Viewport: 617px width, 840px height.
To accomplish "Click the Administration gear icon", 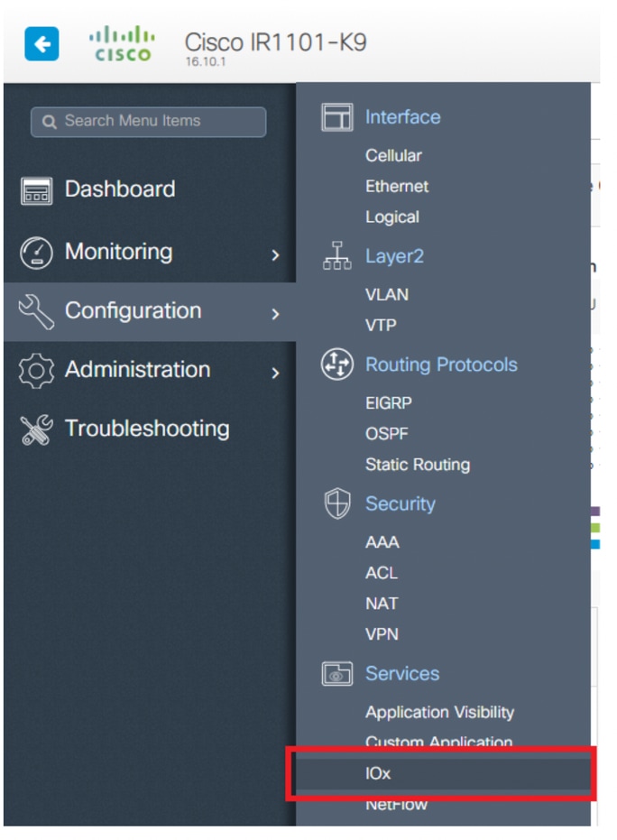I will tap(36, 371).
